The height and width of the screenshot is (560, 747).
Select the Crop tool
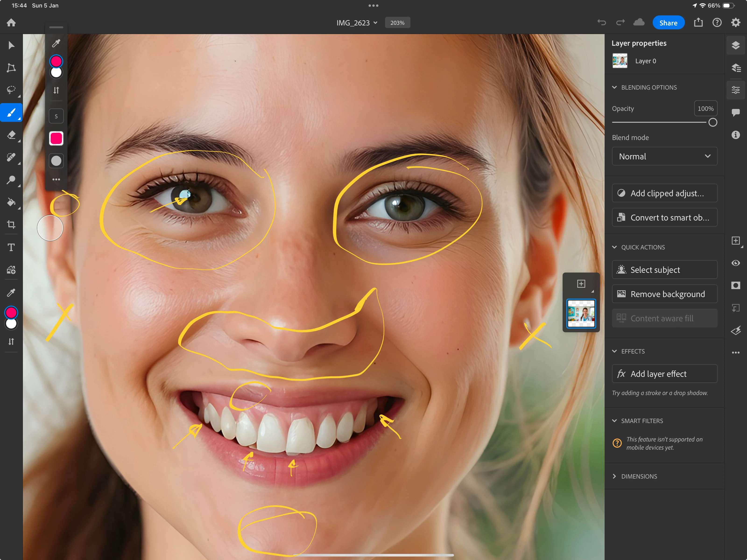point(11,224)
